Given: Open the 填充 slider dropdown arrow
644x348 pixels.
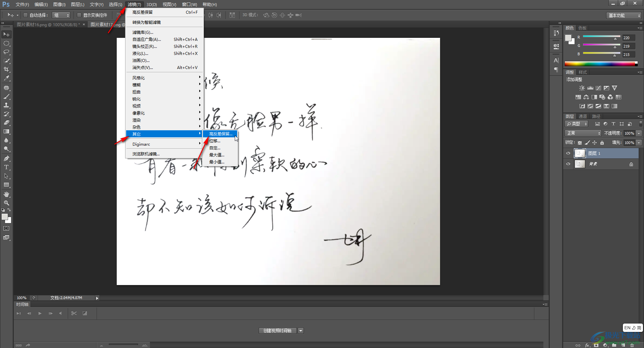Looking at the screenshot, I should (639, 143).
